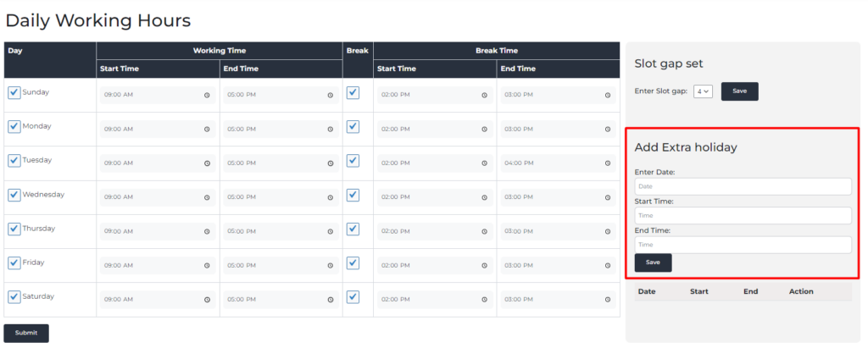Open the slot gap dropdown
The height and width of the screenshot is (348, 868).
tap(703, 91)
